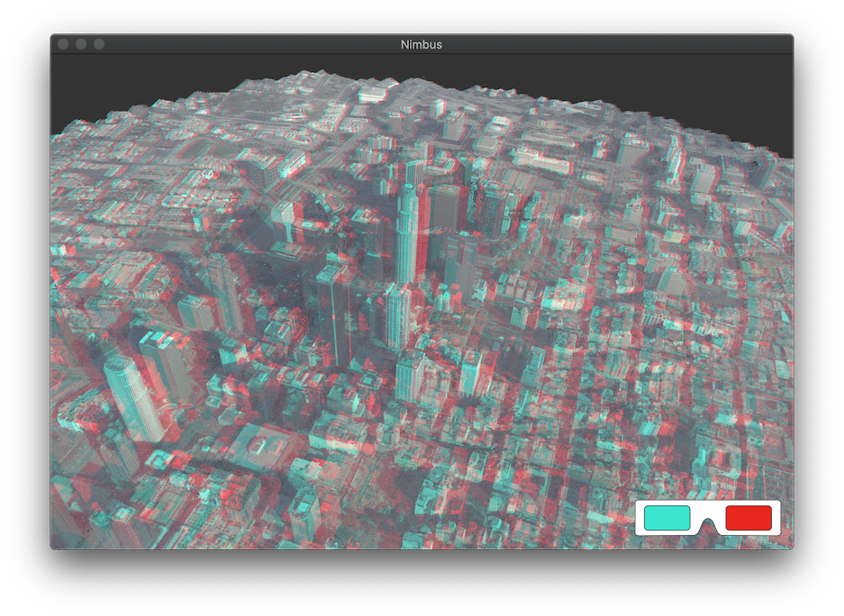This screenshot has width=844, height=616.
Task: Toggle stereo viewing via the glasses badge
Action: [x=709, y=519]
